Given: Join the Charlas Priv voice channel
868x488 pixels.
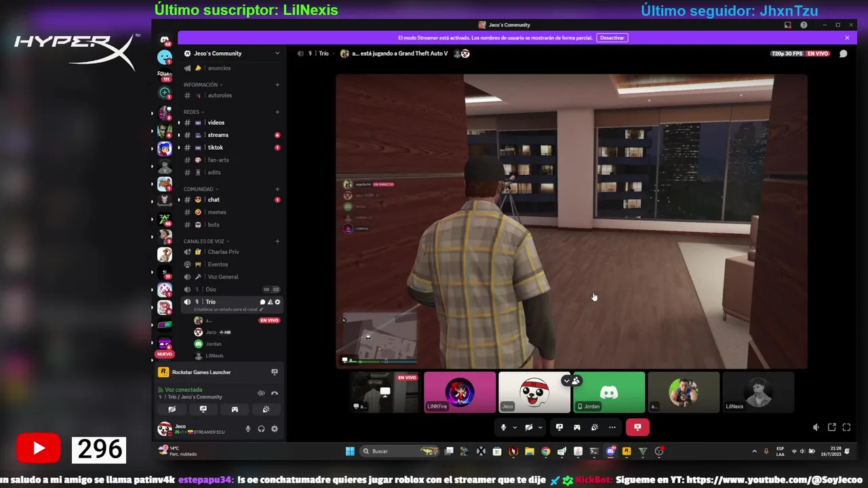Looking at the screenshot, I should tap(231, 252).
